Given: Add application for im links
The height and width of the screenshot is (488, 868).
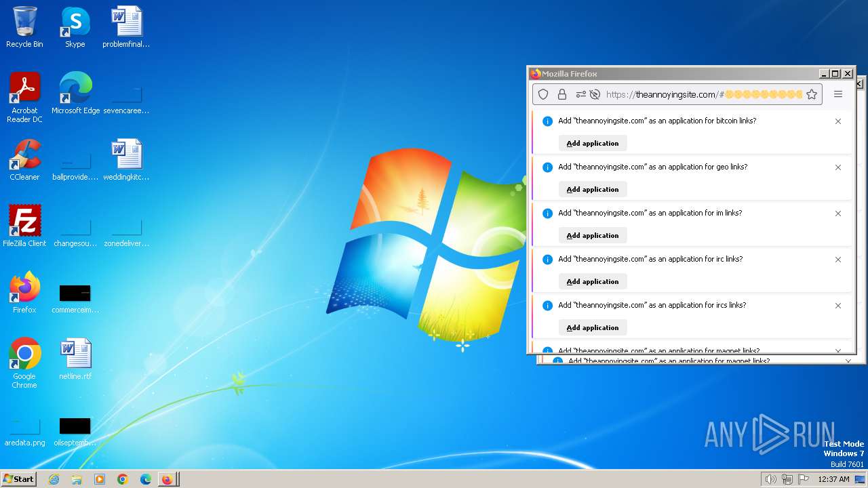Looking at the screenshot, I should point(593,235).
